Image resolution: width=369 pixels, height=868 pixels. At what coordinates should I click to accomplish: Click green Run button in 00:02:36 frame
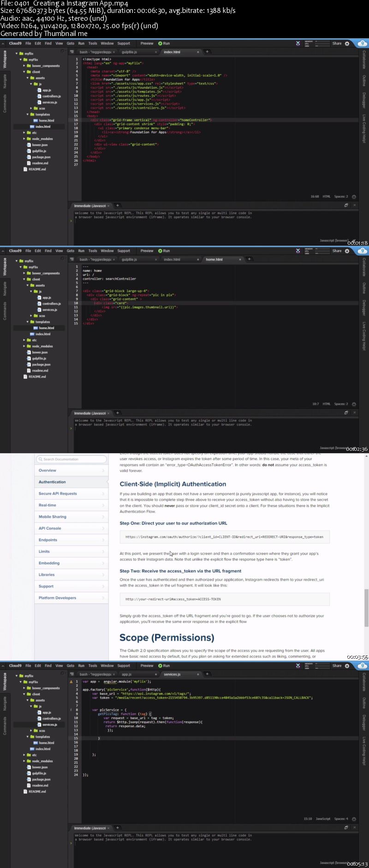coord(164,251)
